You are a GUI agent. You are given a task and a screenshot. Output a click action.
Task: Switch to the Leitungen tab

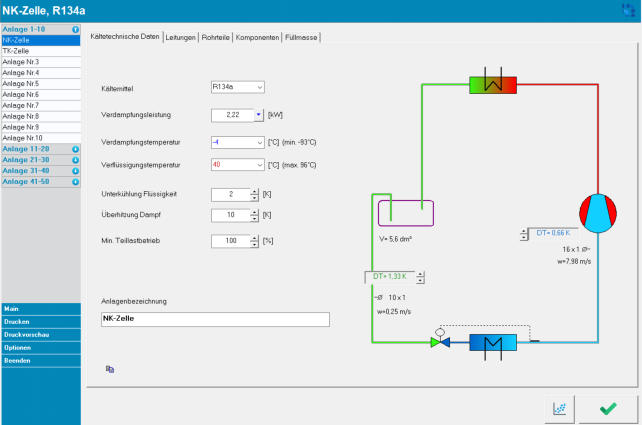pos(181,37)
